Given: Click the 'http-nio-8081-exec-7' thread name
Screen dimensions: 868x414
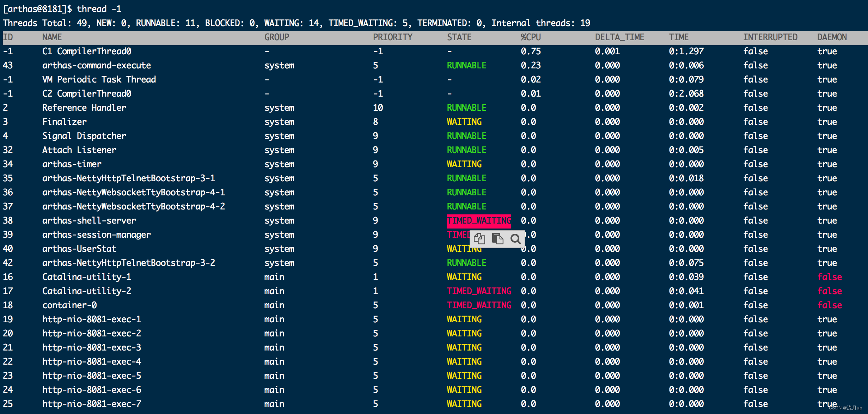Looking at the screenshot, I should pos(92,404).
